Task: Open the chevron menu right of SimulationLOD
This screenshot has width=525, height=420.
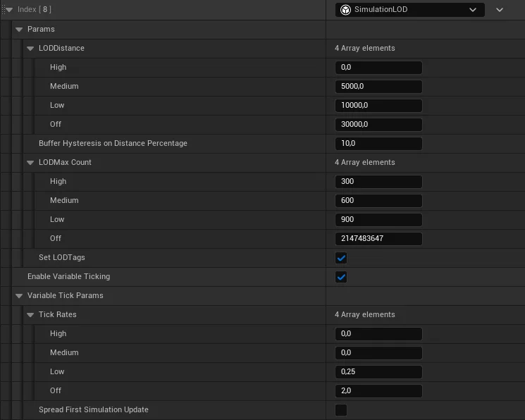Action: point(500,10)
